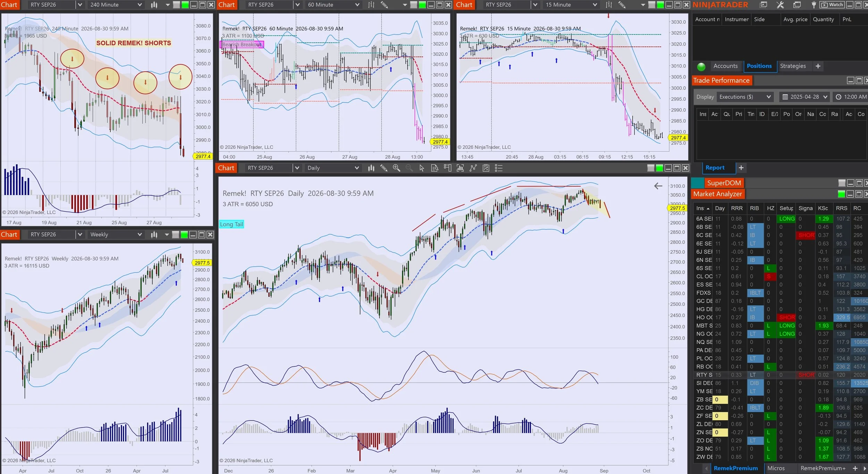Click the 12:00 AM time field
The height and width of the screenshot is (474, 868).
tap(851, 97)
